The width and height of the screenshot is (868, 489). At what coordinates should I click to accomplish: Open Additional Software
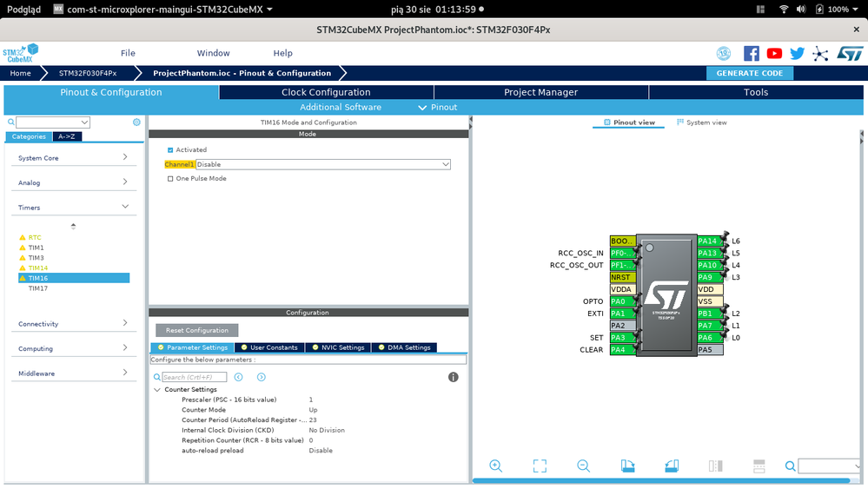[x=341, y=108]
